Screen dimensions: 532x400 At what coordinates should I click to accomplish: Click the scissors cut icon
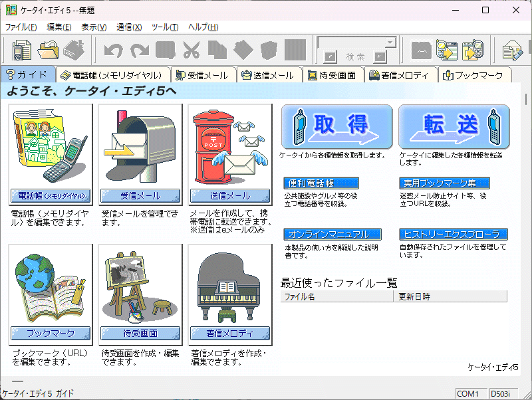coord(192,50)
